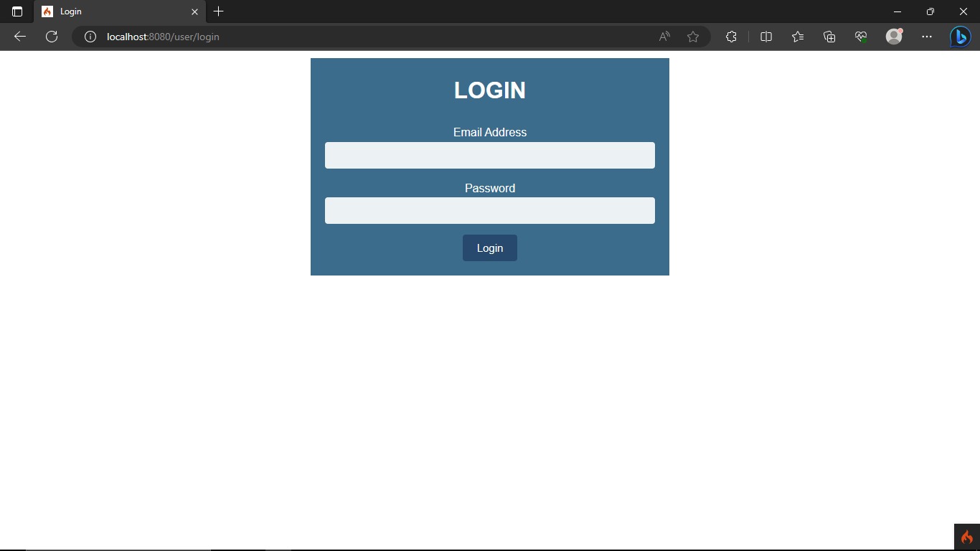The height and width of the screenshot is (551, 980).
Task: Open the favorites star in address bar
Action: pos(692,37)
